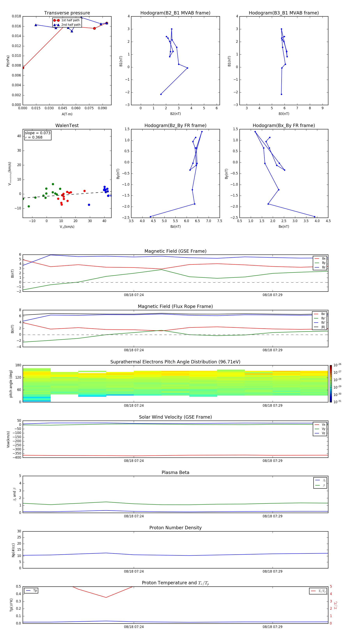This screenshot has height=644, width=351.
Task: Click 'Vy' legend entry in solar wind plot
Action: (x=320, y=429)
